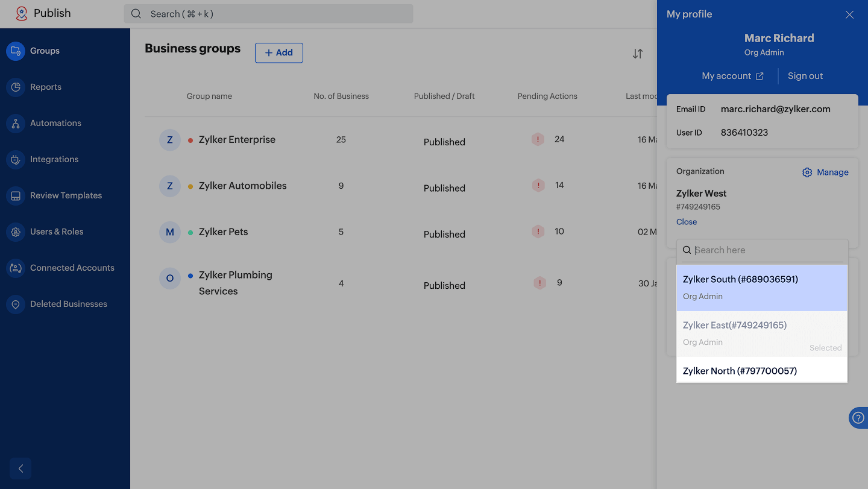The width and height of the screenshot is (868, 489).
Task: Click Manage organization settings
Action: (x=825, y=172)
